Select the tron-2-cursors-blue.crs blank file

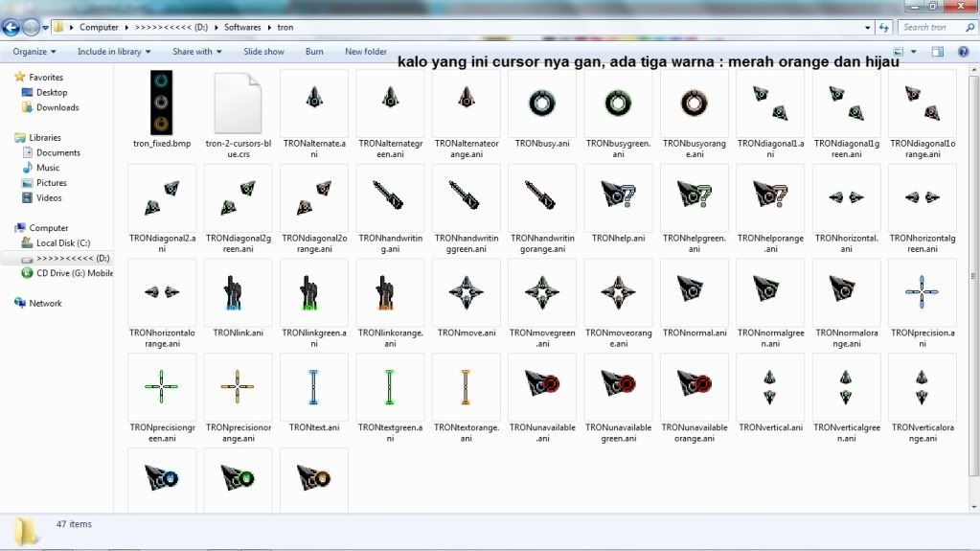coord(238,103)
